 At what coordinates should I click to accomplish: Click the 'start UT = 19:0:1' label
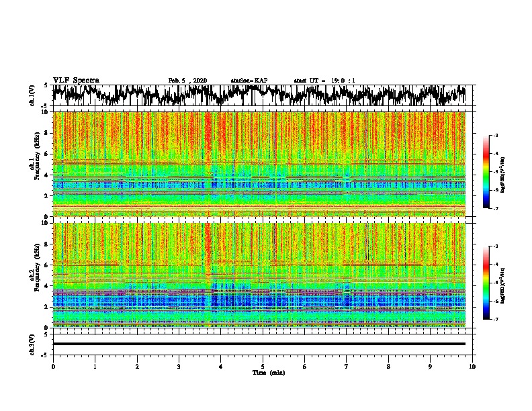coord(324,81)
